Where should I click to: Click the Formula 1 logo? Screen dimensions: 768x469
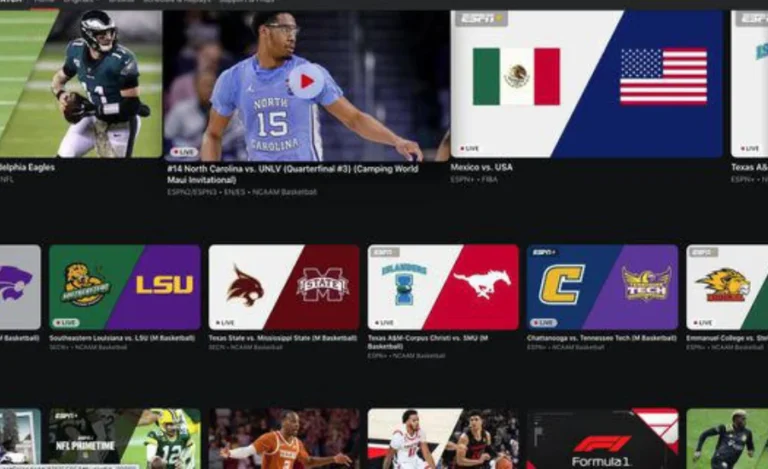click(601, 451)
